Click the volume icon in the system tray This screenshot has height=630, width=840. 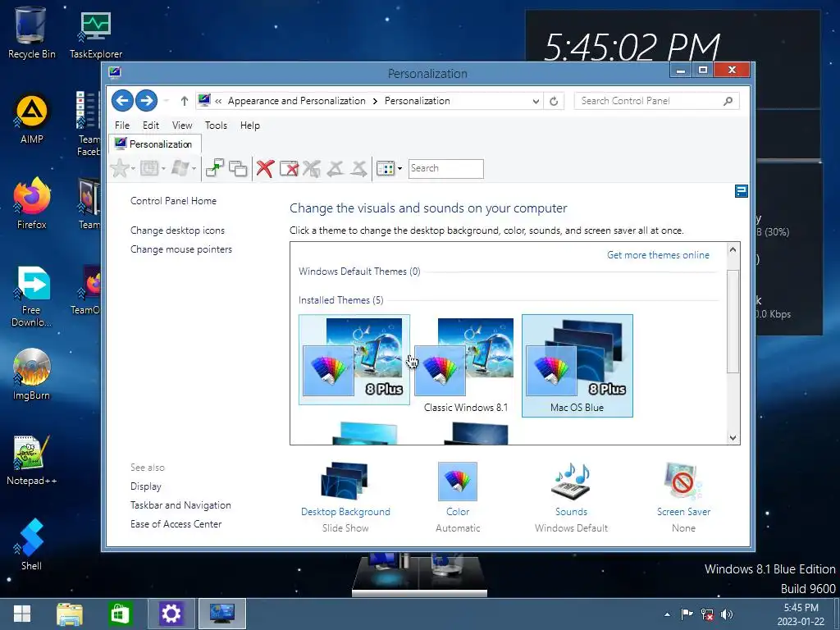(x=727, y=614)
